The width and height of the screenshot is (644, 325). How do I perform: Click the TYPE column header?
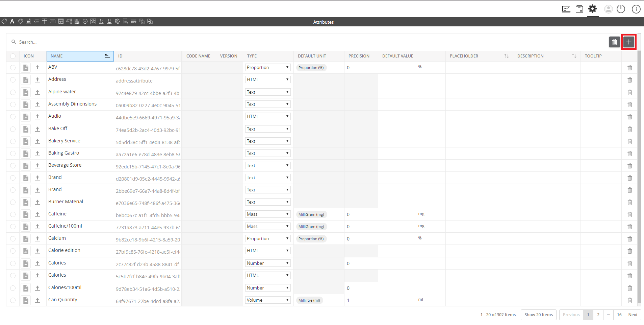[x=268, y=56]
